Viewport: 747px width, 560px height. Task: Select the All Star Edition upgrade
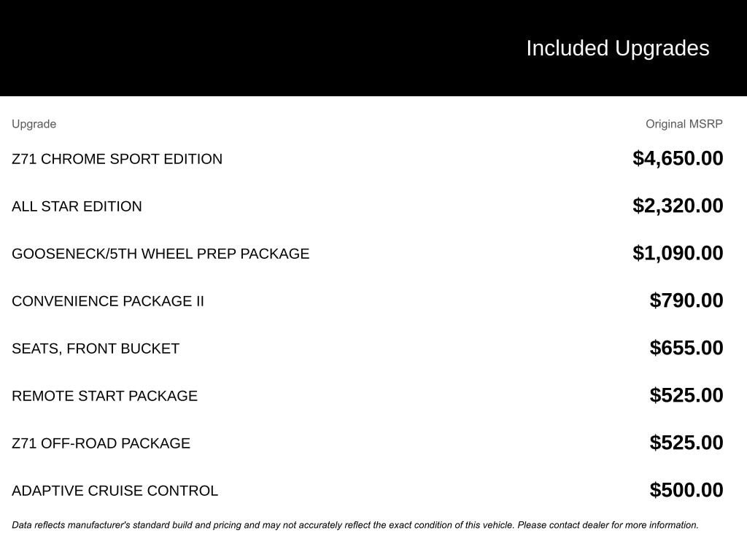(77, 206)
